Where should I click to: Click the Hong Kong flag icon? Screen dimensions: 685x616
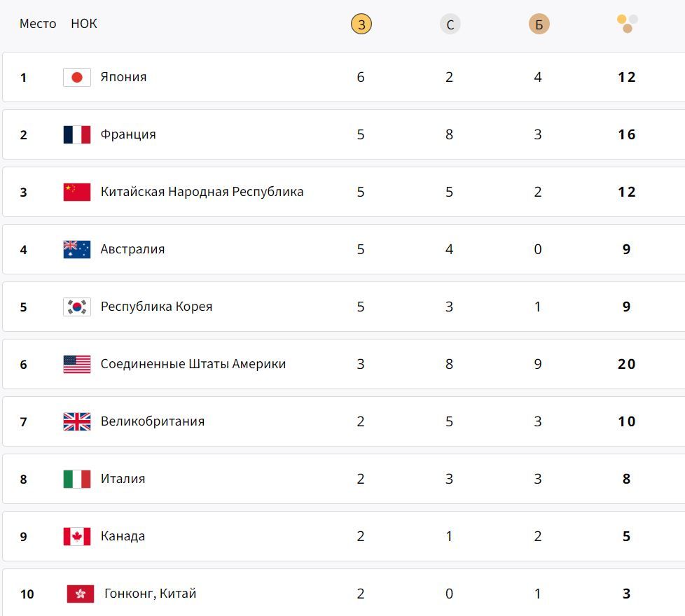pos(79,593)
